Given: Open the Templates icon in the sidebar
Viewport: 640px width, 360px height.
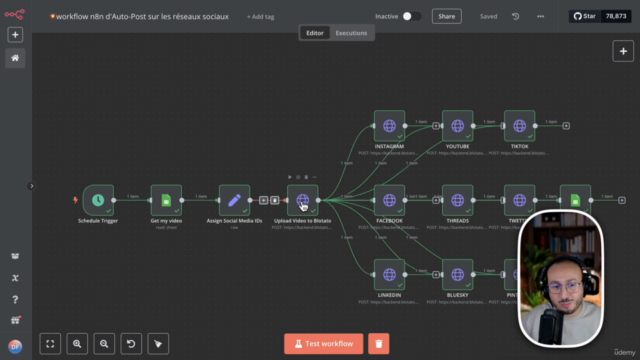Looking at the screenshot, I should click(x=15, y=256).
